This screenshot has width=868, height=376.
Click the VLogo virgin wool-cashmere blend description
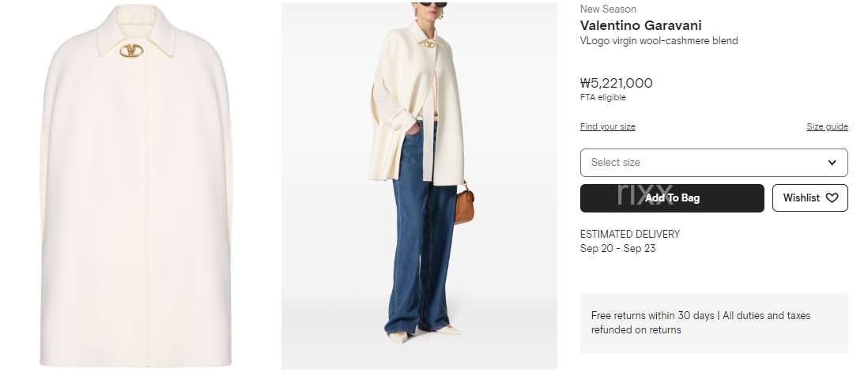tap(659, 41)
